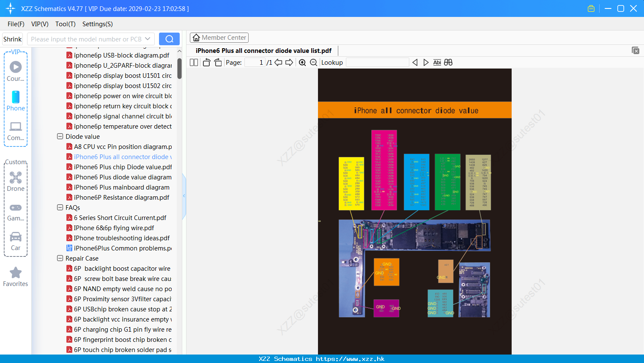Click the www.xzz.hk link in status bar
The height and width of the screenshot is (363, 644).
pos(351,359)
